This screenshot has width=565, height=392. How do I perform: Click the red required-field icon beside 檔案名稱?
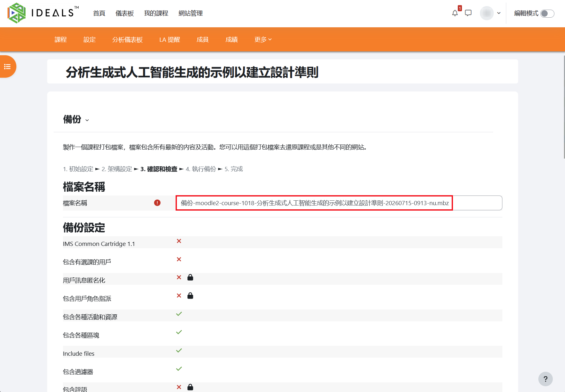157,203
